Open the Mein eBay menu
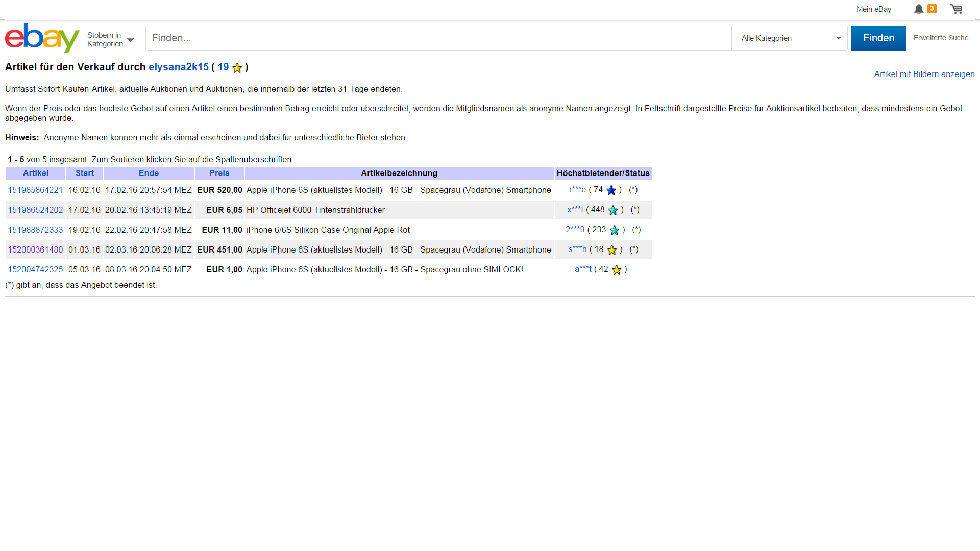Screen dimensions: 980x551 pyautogui.click(x=873, y=9)
